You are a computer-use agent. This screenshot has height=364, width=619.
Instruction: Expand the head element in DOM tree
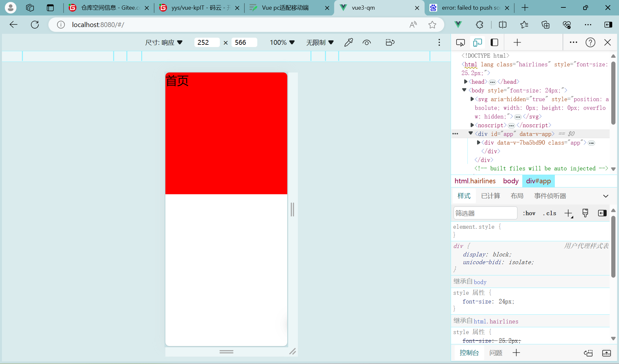click(465, 81)
